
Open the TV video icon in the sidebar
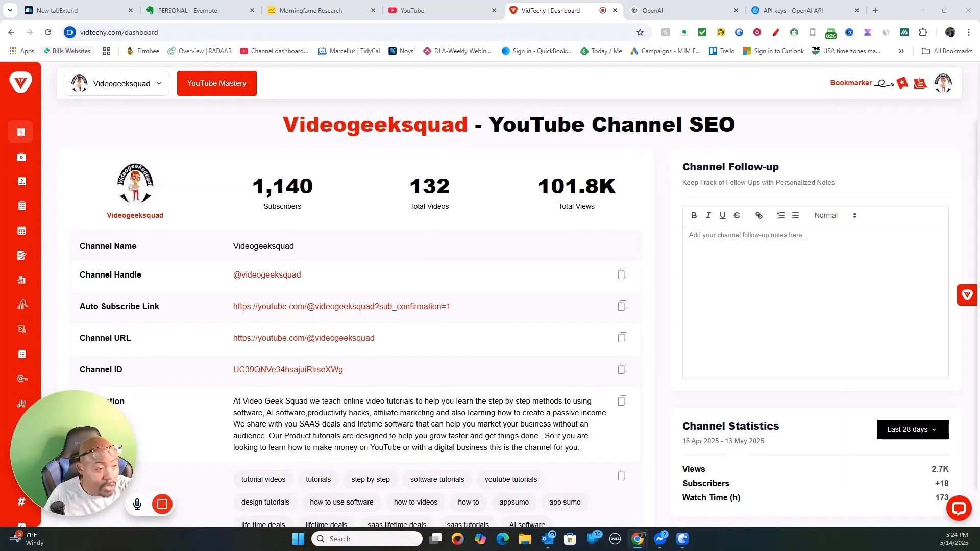(21, 157)
